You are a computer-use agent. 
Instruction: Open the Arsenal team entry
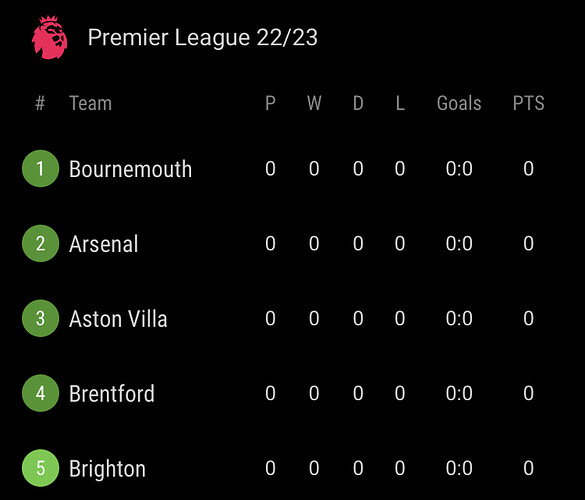coord(104,244)
